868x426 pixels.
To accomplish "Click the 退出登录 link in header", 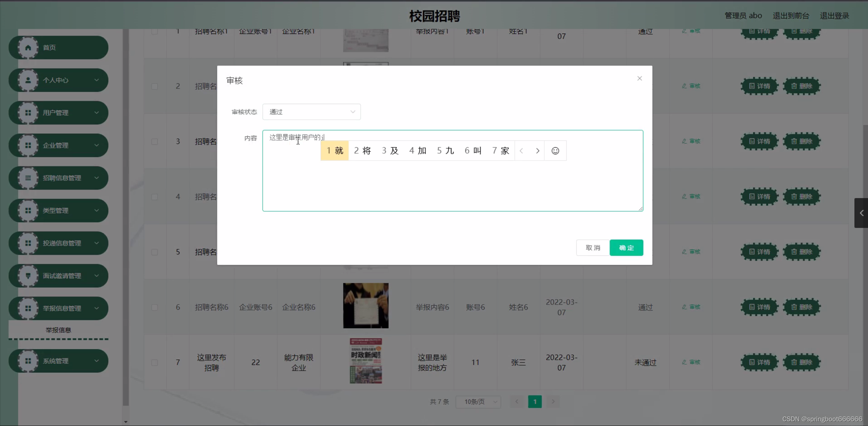I will click(x=834, y=16).
